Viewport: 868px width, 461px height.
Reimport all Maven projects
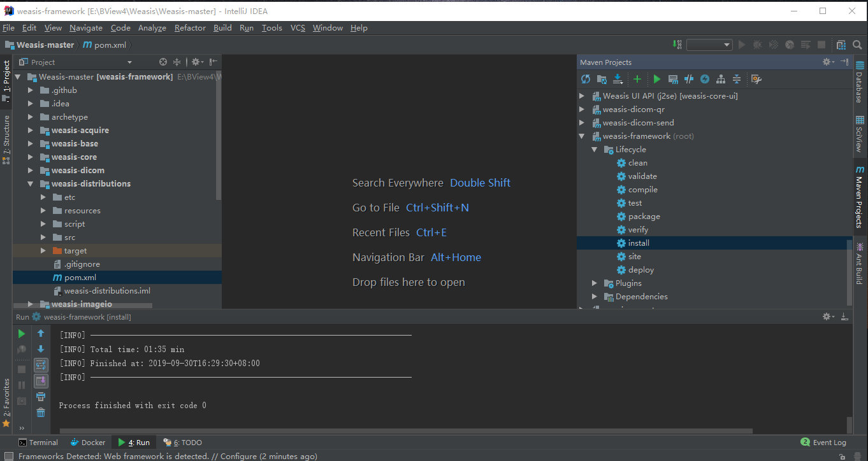tap(585, 78)
